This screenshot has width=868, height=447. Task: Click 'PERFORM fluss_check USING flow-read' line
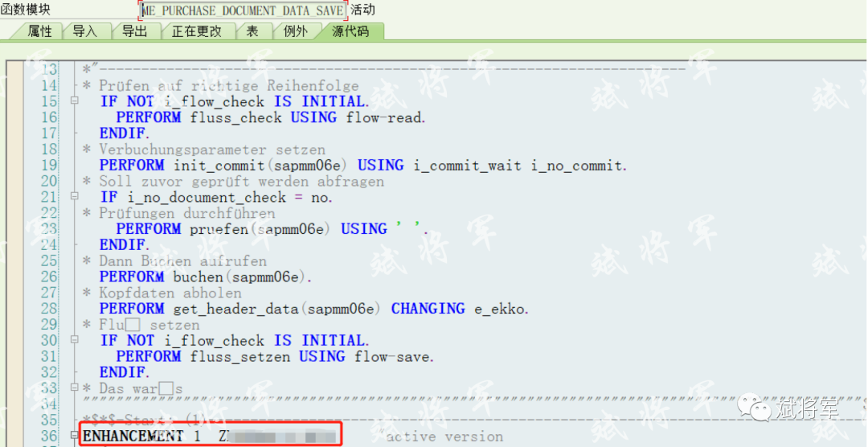tap(271, 117)
